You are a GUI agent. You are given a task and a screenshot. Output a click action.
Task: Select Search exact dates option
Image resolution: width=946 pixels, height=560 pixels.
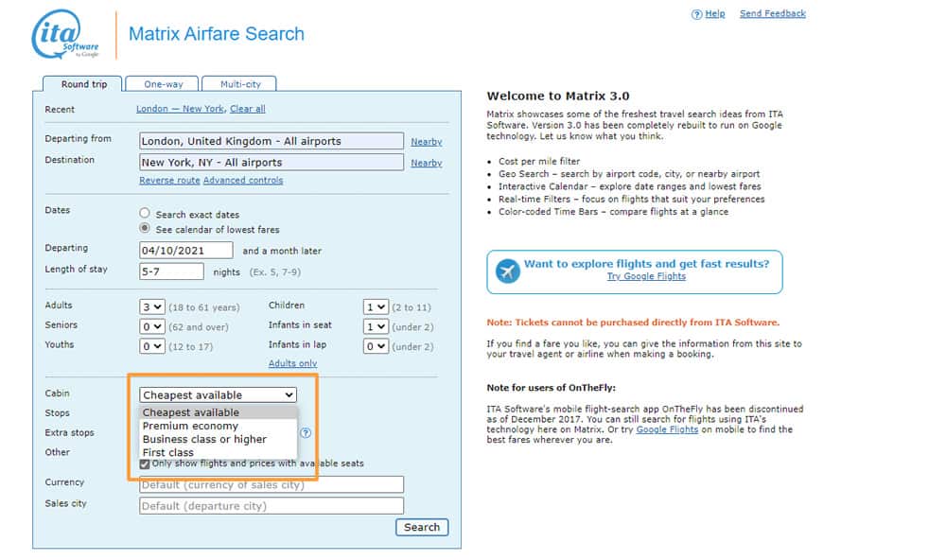(x=144, y=213)
